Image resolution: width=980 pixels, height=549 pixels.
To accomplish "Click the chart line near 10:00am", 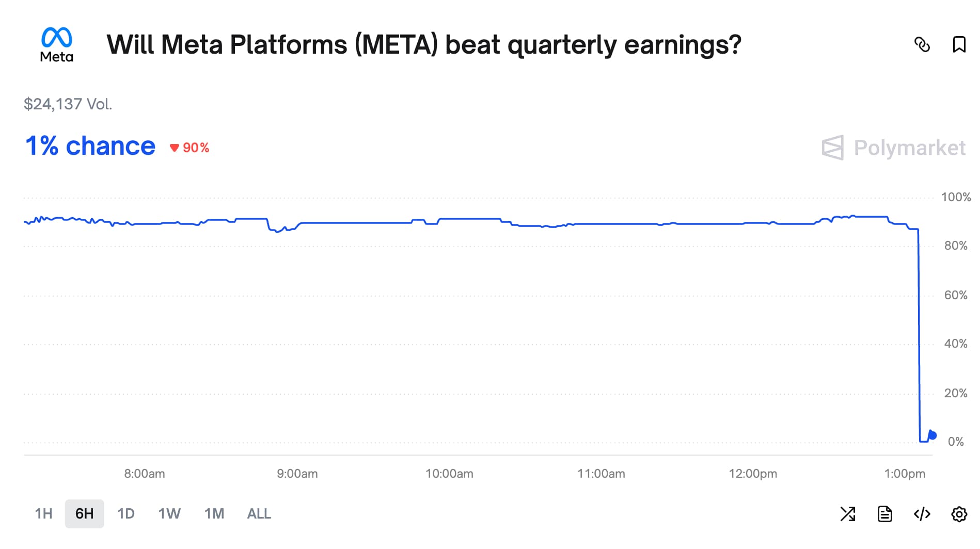I will coord(449,219).
